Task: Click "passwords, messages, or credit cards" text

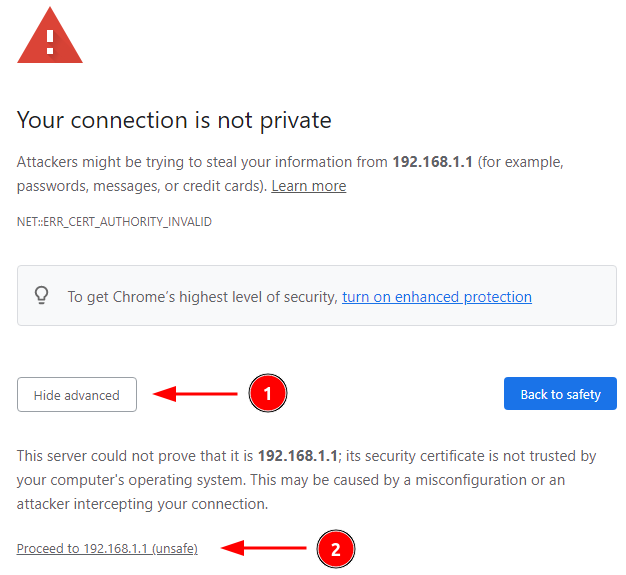Action: pos(140,186)
